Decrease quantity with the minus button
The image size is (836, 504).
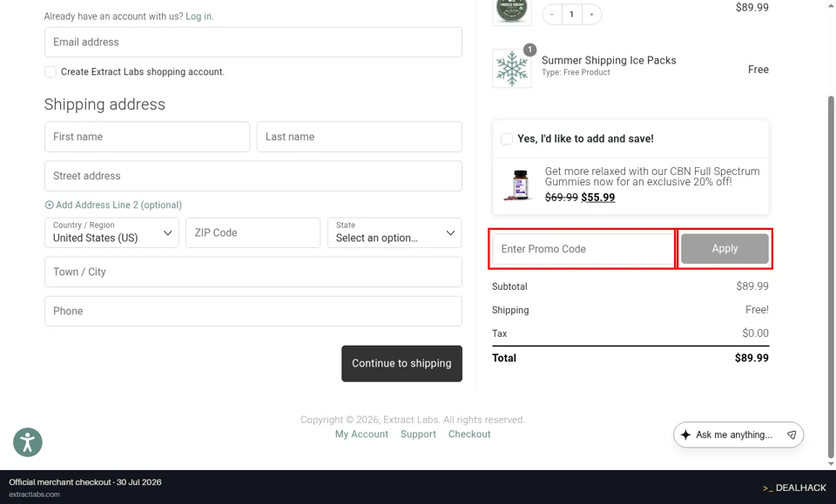[552, 15]
